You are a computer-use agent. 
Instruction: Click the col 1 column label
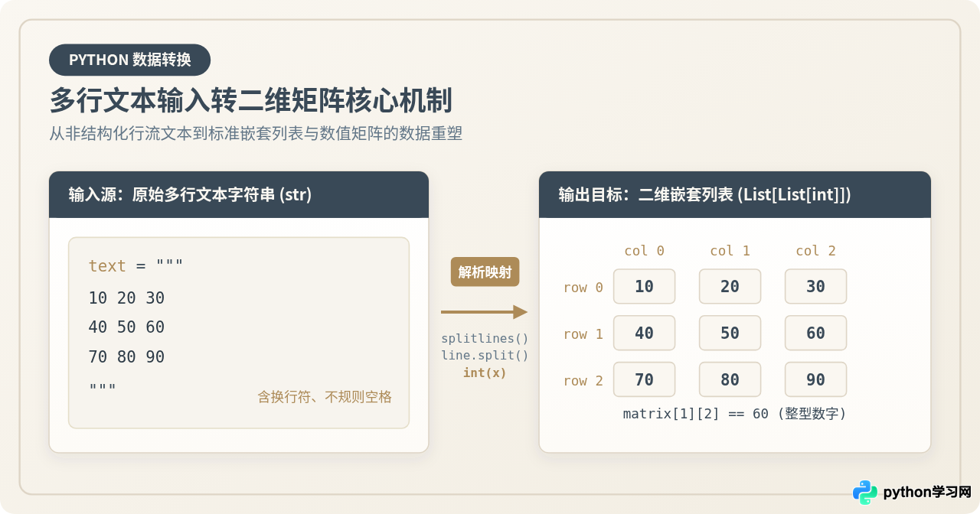(x=730, y=251)
